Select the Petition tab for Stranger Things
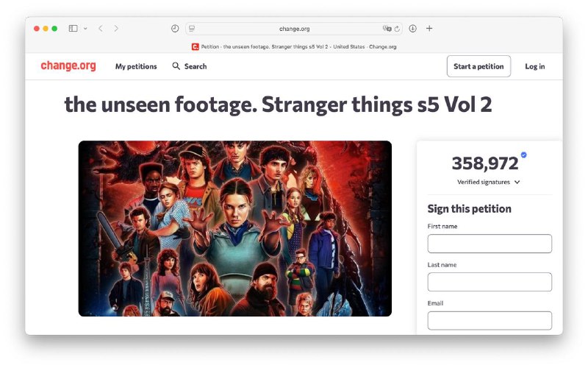This screenshot has height=368, width=588. [x=294, y=46]
